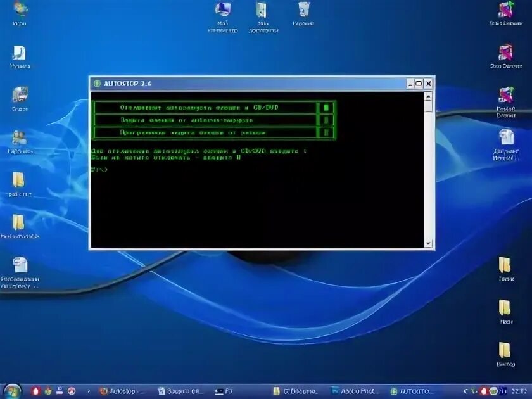Viewport: 532px width, 399px height.
Task: Open the Документ Microsoft desktop file
Action: [x=505, y=144]
